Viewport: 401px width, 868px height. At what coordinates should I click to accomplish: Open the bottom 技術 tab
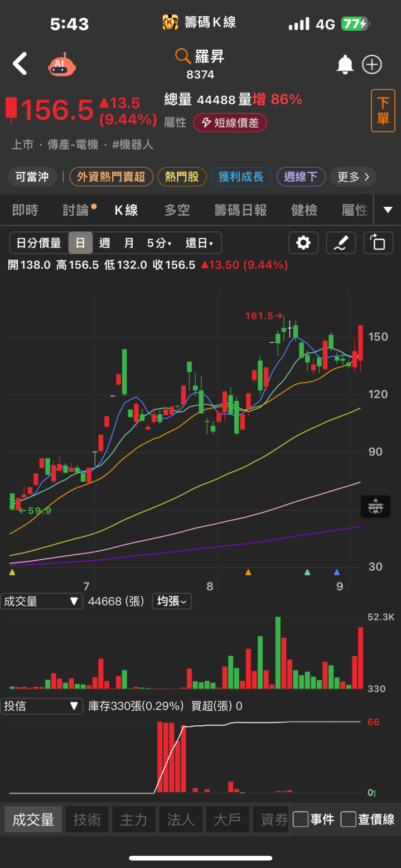88,819
